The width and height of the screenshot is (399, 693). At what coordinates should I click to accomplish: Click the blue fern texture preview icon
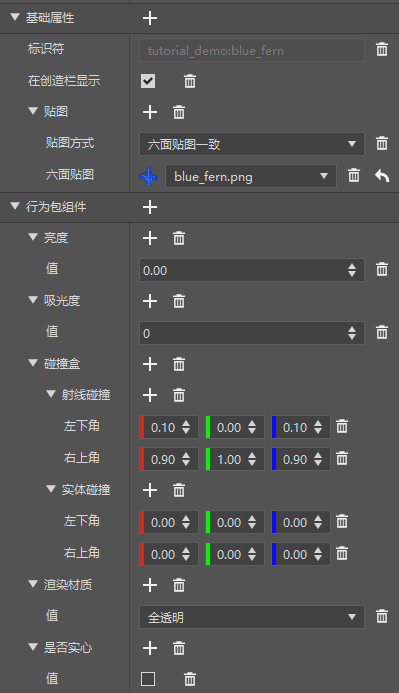(148, 176)
